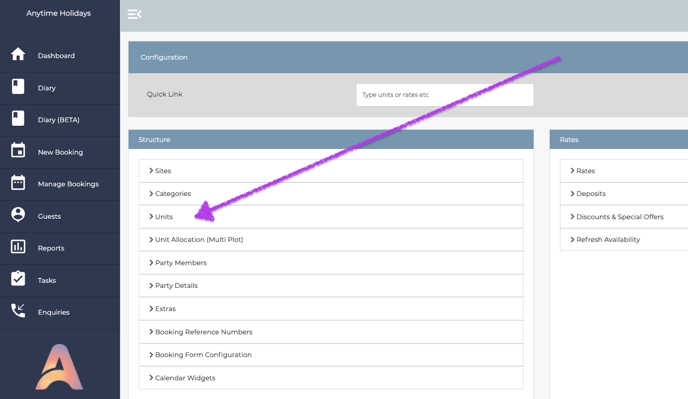This screenshot has width=688, height=399.
Task: Expand the Party Details chevron
Action: coord(151,285)
